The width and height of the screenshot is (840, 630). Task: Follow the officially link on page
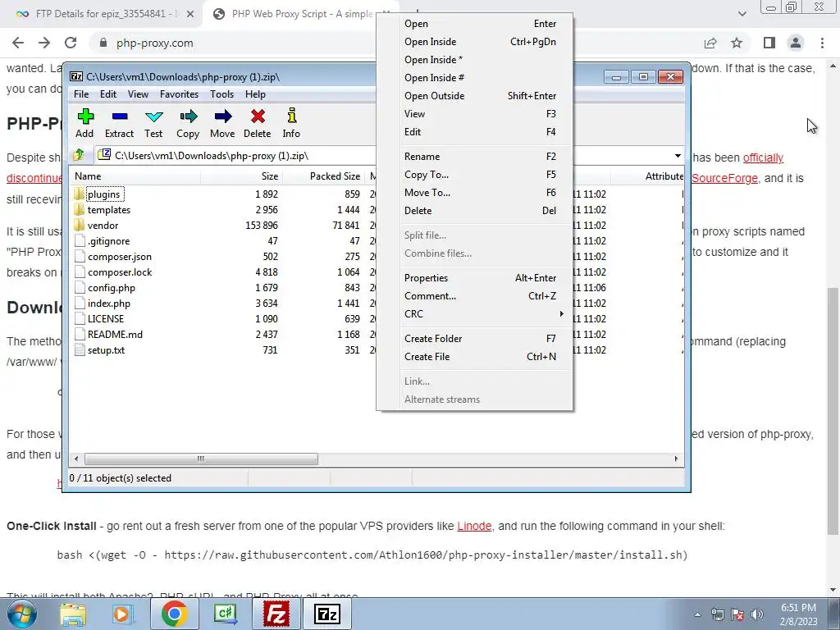point(763,157)
